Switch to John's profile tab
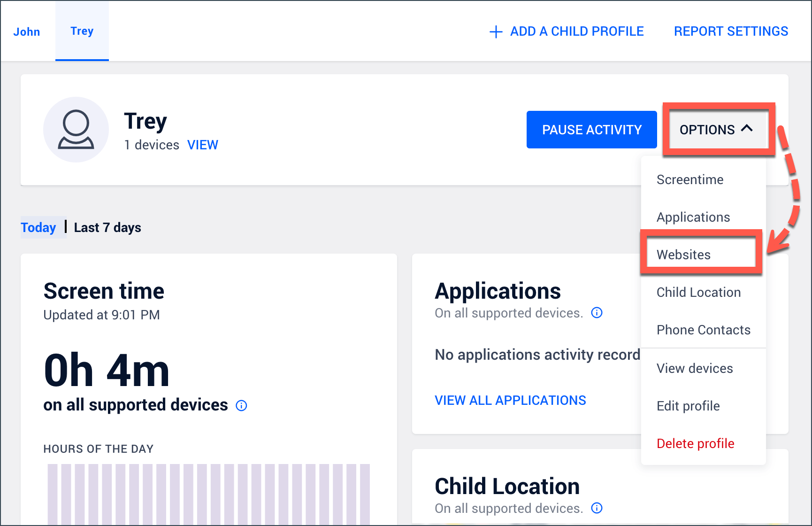Image resolution: width=812 pixels, height=526 pixels. [27, 32]
